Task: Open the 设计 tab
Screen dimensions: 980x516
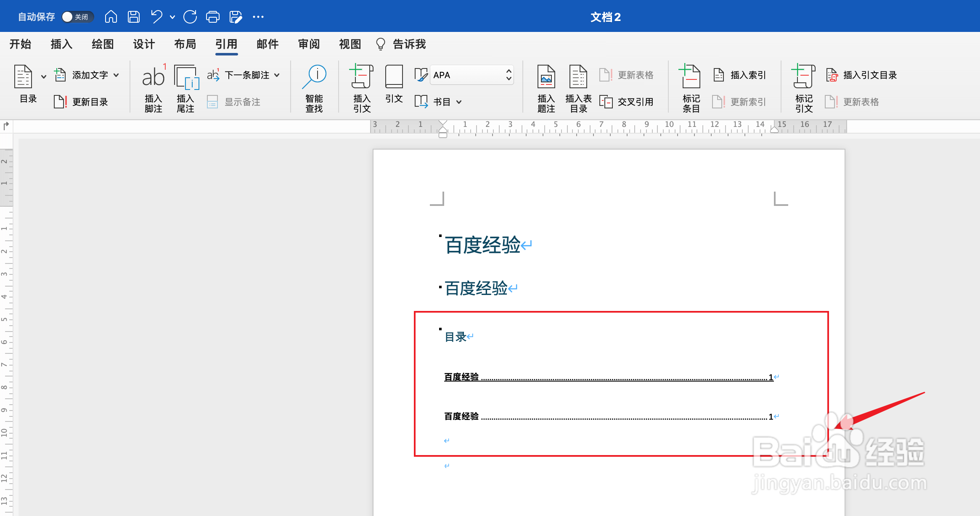Action: click(x=144, y=44)
